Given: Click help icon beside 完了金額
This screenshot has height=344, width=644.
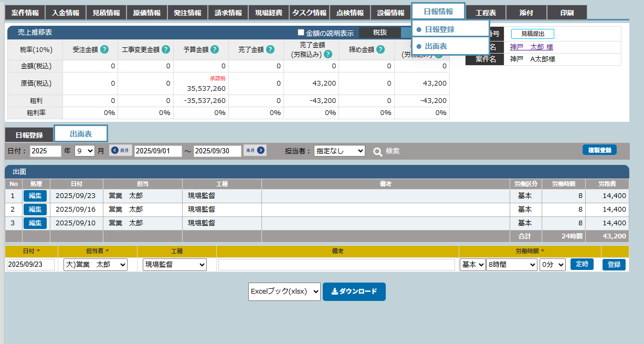Looking at the screenshot, I should pos(270,50).
